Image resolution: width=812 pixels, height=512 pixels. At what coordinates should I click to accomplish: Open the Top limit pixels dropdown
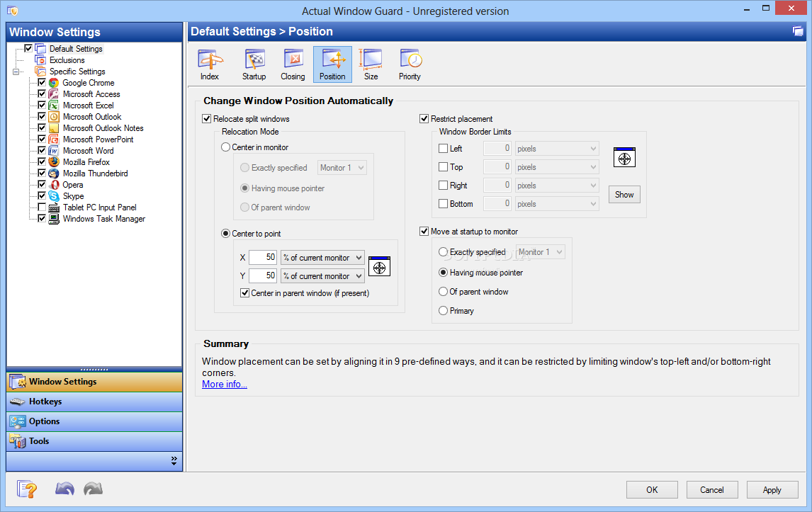[557, 167]
